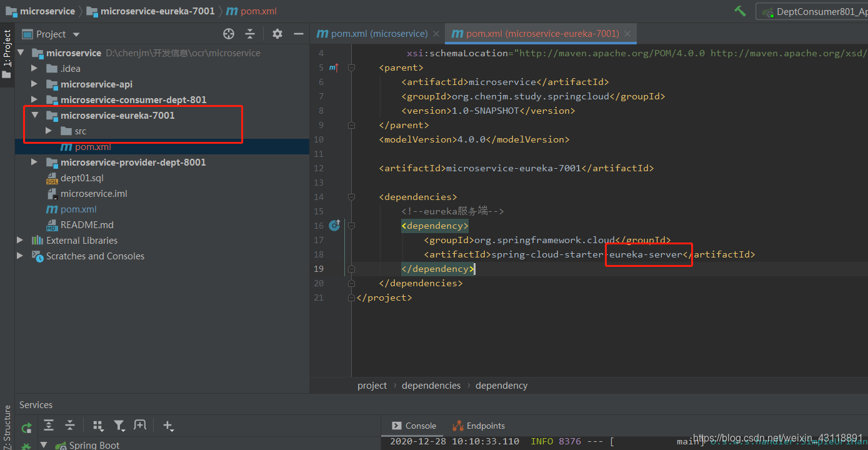Click 'project' in editor breadcrumb bar
The height and width of the screenshot is (450, 868).
(x=372, y=386)
